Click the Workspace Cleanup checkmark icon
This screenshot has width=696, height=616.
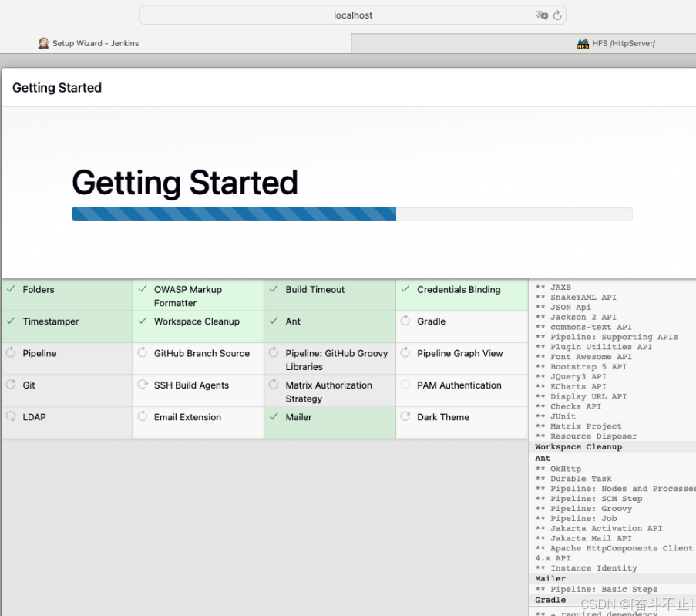(143, 321)
